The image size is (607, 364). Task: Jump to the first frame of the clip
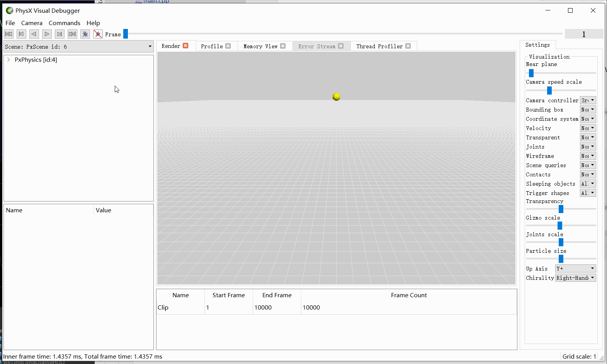[9, 34]
